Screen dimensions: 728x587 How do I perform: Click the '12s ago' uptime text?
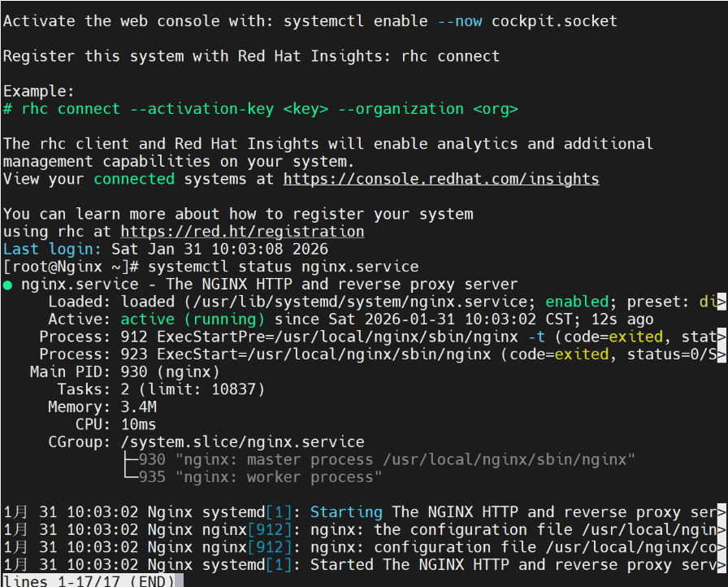click(x=622, y=320)
